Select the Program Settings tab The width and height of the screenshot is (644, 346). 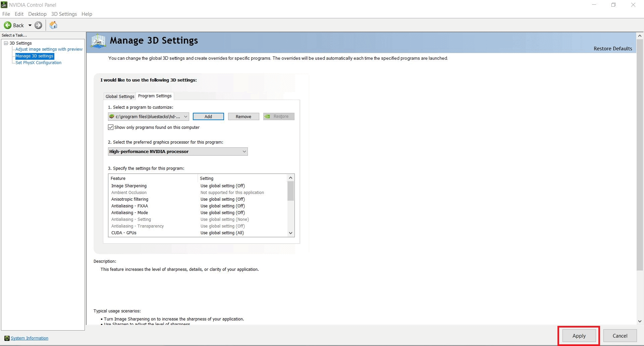pos(155,96)
